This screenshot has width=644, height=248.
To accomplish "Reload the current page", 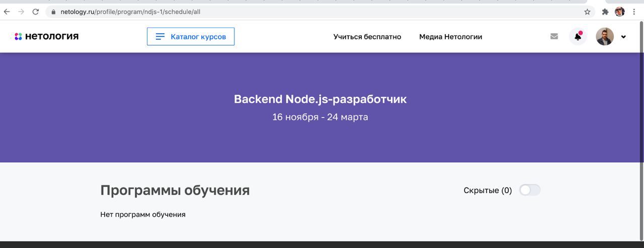I will click(x=35, y=12).
